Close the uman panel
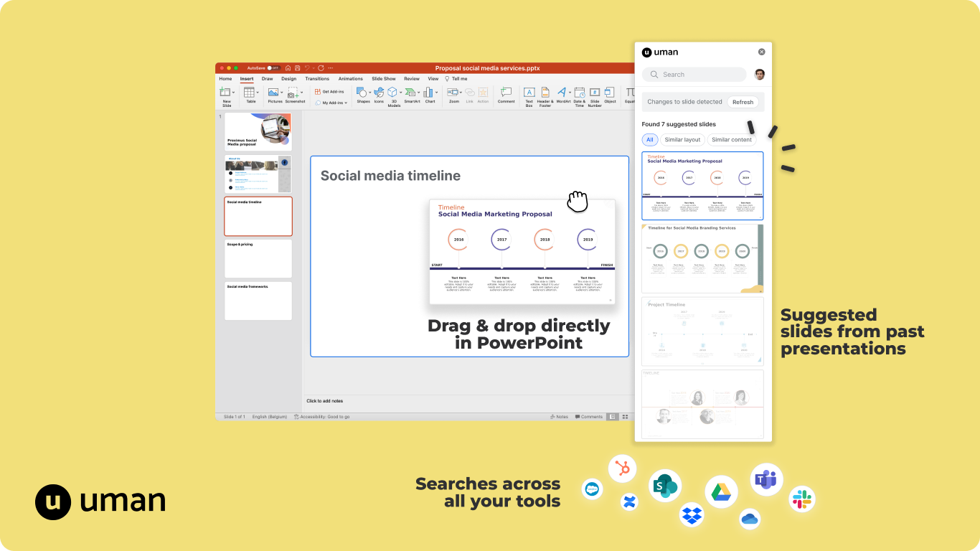980x551 pixels. pyautogui.click(x=762, y=52)
